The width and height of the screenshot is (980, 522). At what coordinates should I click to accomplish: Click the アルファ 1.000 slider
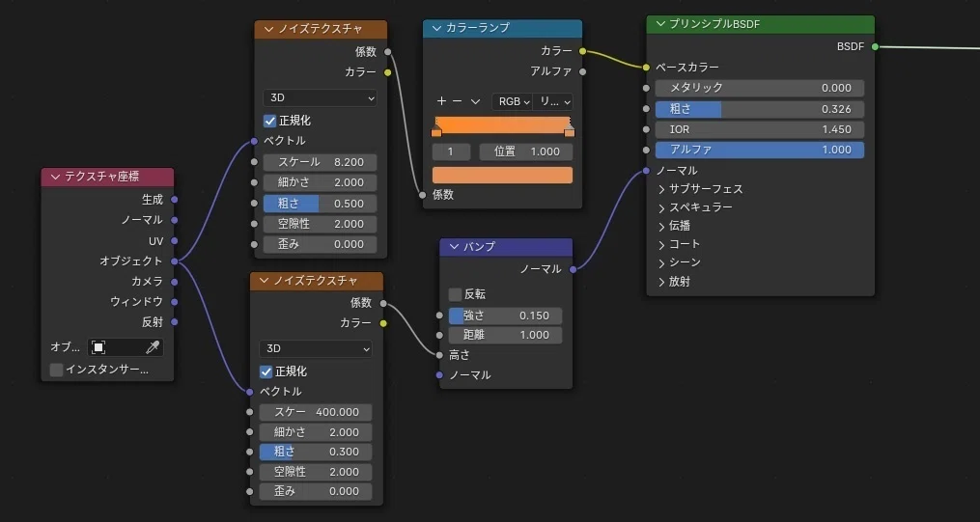point(759,150)
